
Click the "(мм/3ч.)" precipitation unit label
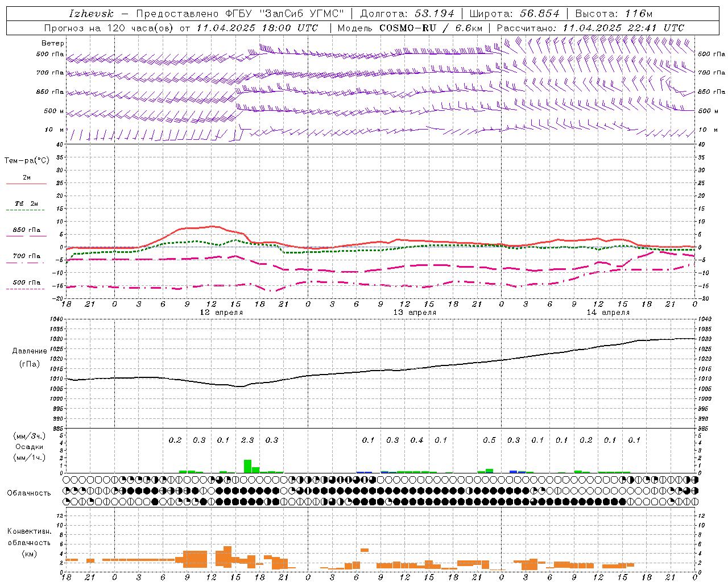(x=29, y=436)
